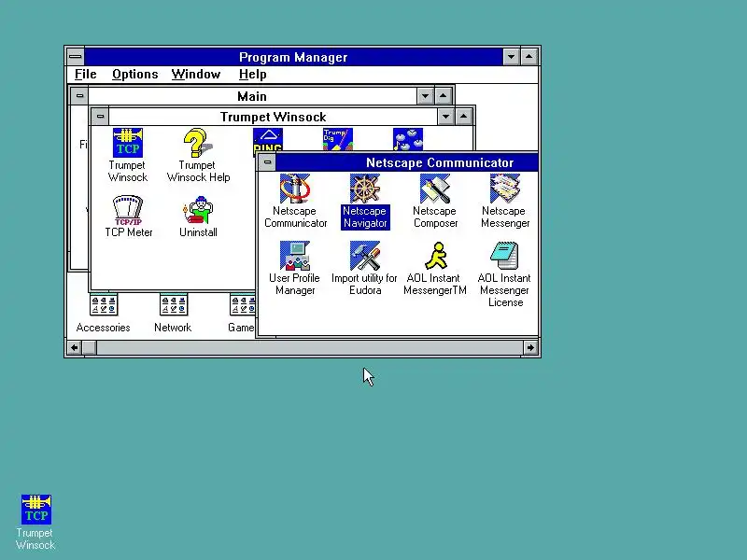Screen dimensions: 747x560
Task: Minimize the Trumpet Winsock group window
Action: (x=445, y=117)
